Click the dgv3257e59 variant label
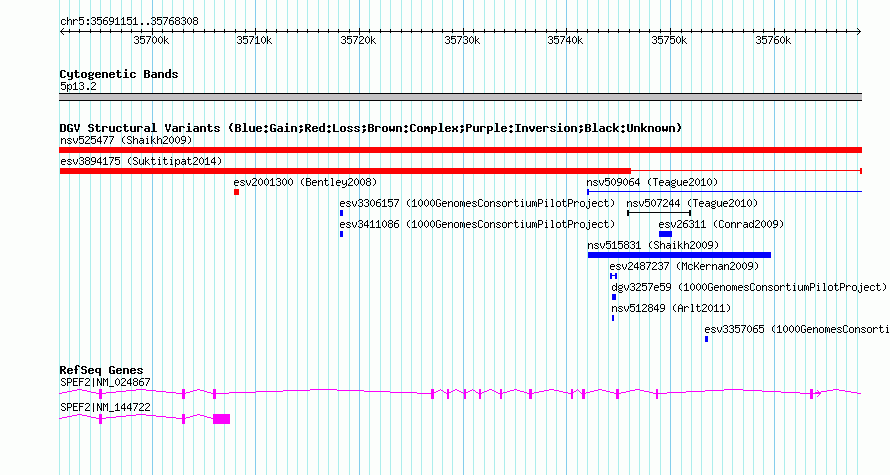Image resolution: width=890 pixels, height=475 pixels. click(x=749, y=287)
